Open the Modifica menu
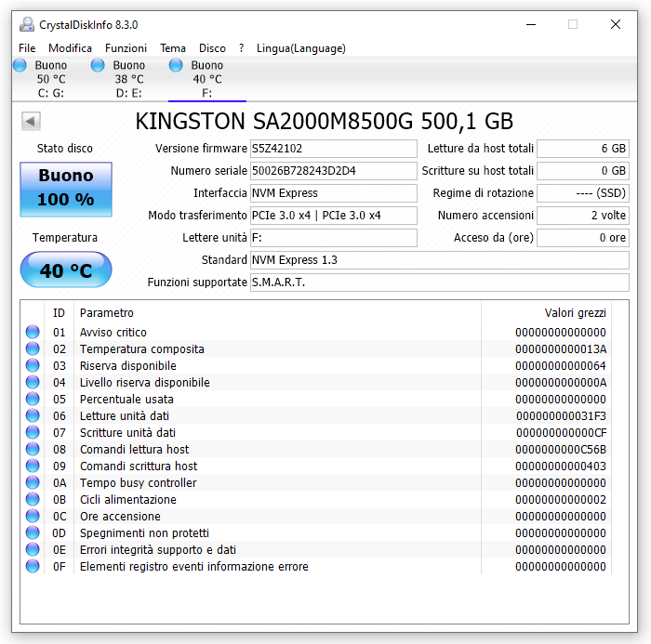This screenshot has width=651, height=644. pos(70,48)
